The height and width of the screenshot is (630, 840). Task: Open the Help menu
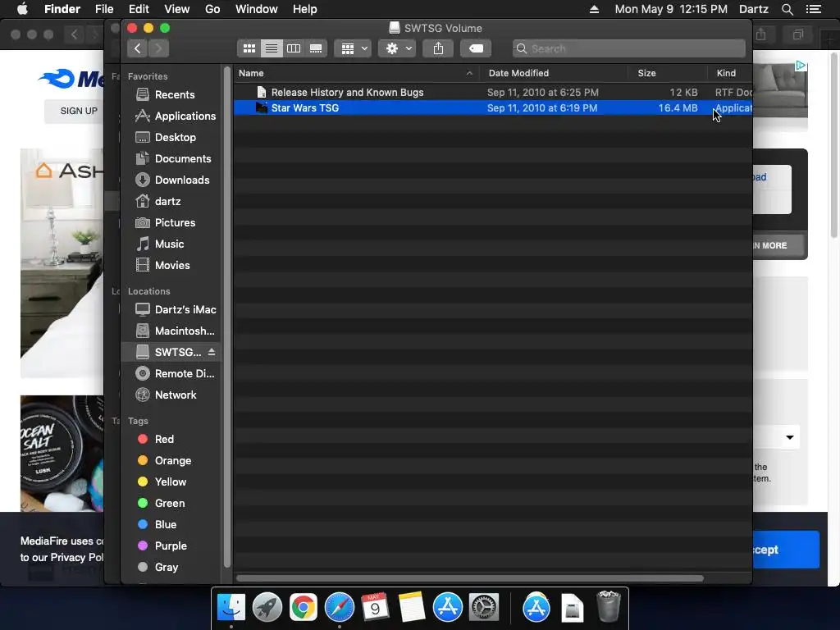pyautogui.click(x=305, y=9)
